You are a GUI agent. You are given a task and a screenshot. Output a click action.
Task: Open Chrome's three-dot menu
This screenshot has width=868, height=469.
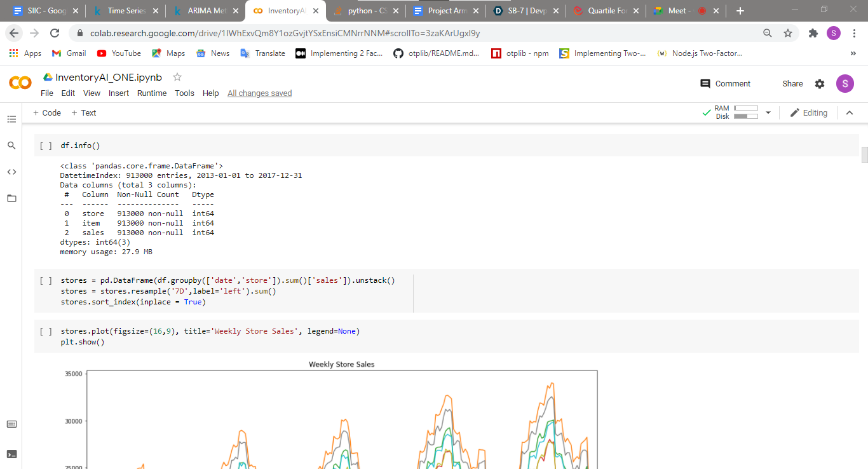tap(854, 33)
